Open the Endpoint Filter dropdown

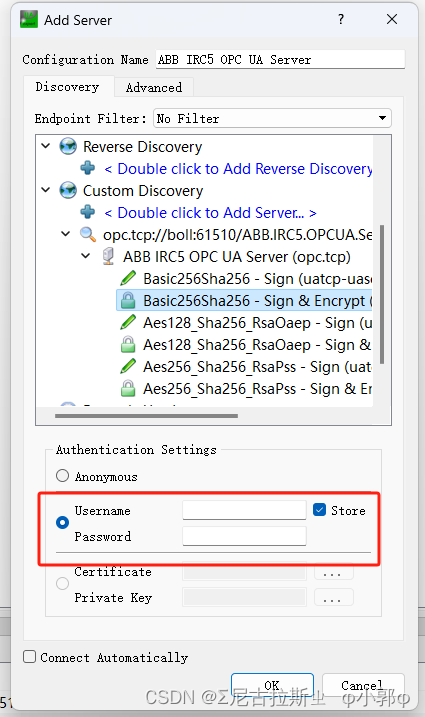click(x=272, y=118)
